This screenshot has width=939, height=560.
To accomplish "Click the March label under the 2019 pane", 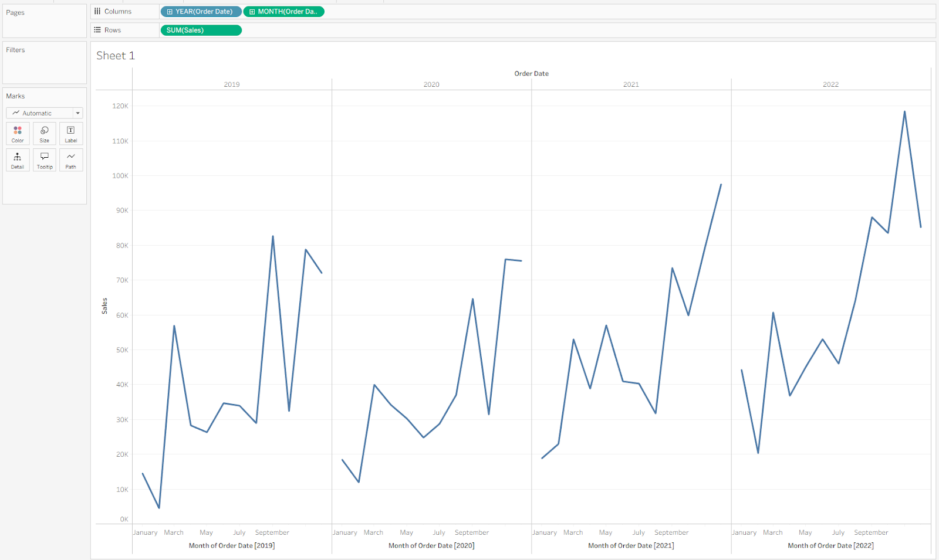I will [174, 532].
